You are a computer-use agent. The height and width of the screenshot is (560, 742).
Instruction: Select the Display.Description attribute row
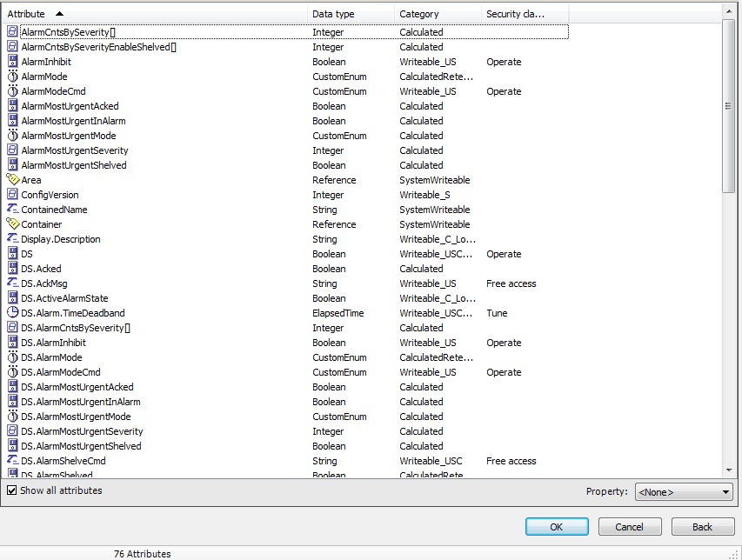[x=61, y=239]
